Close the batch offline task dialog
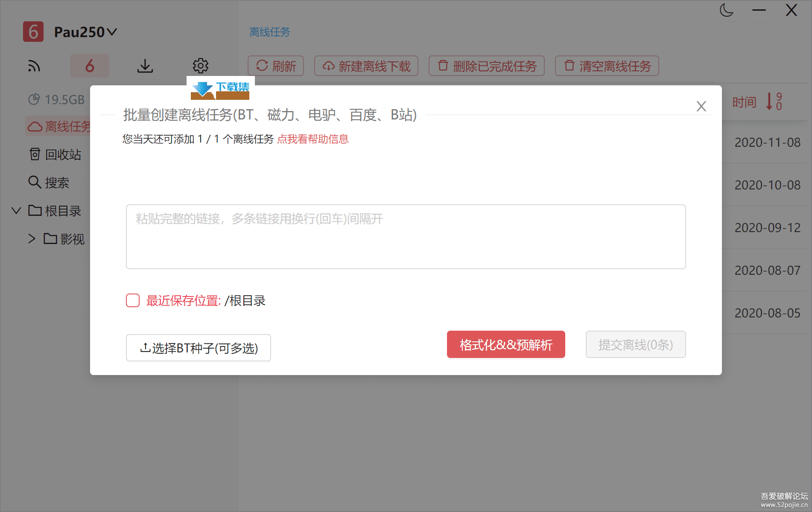Image resolution: width=812 pixels, height=512 pixels. pos(701,106)
